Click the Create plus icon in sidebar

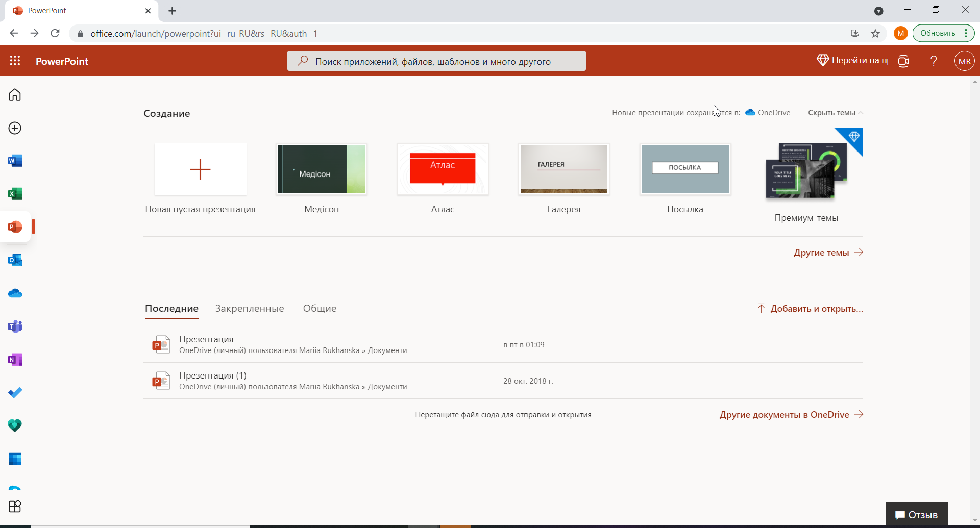15,128
